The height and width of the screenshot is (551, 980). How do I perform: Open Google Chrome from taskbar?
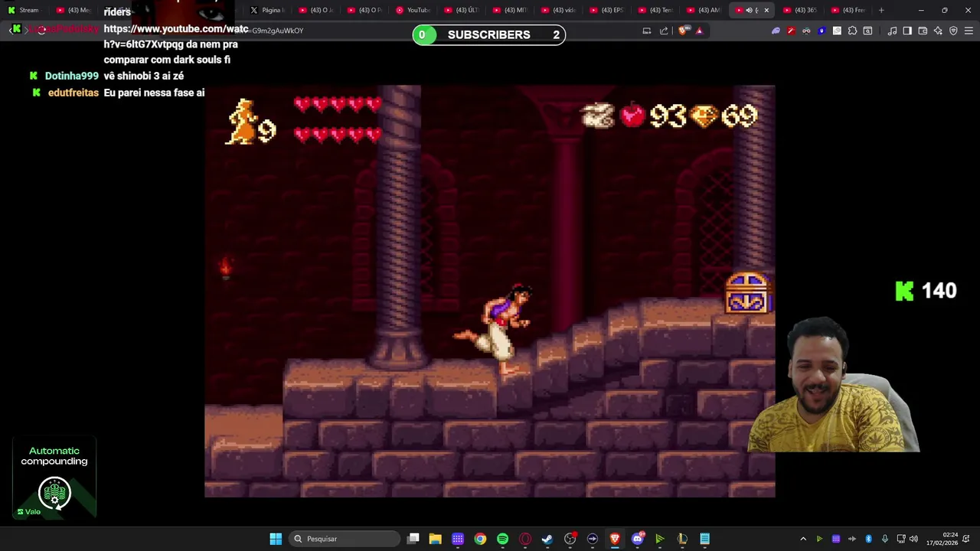[x=480, y=539]
